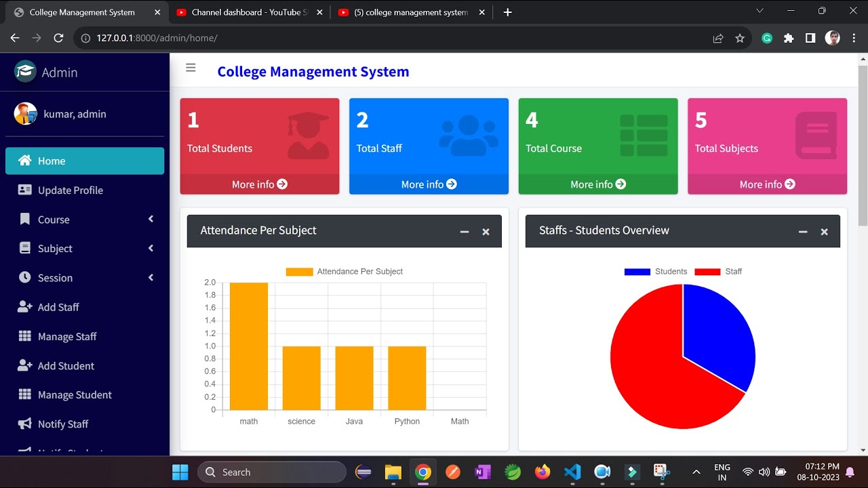Click the browser search address bar

(271, 38)
